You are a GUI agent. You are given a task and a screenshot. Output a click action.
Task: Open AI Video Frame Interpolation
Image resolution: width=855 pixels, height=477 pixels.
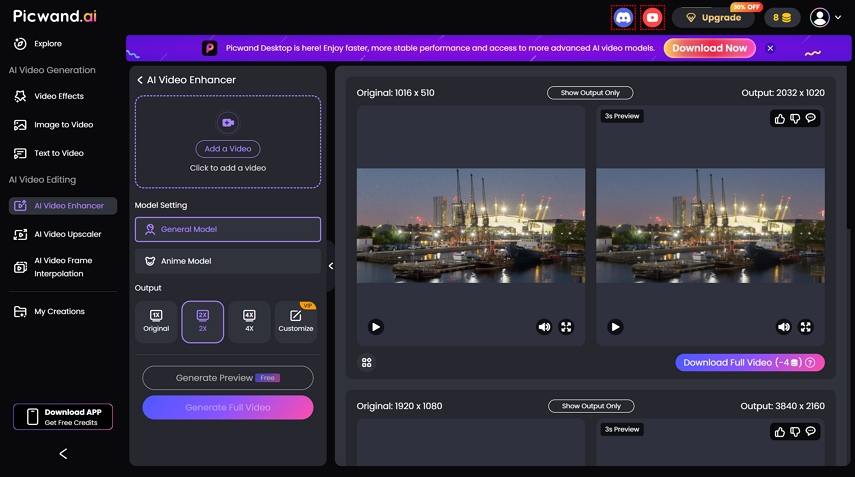click(53, 267)
